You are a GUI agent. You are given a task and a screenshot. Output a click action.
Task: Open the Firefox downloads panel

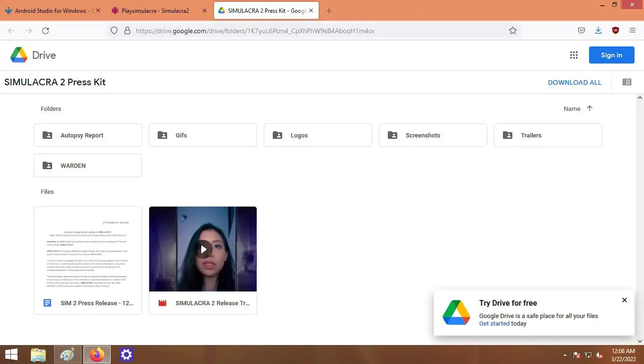pyautogui.click(x=599, y=31)
